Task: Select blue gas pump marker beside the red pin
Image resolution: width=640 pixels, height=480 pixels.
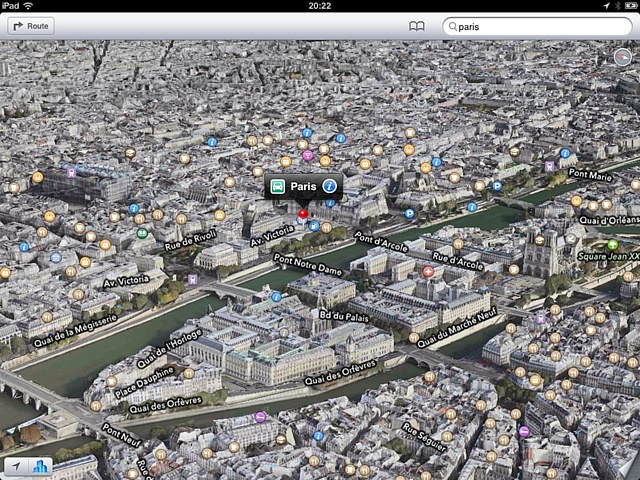Action: [x=313, y=226]
